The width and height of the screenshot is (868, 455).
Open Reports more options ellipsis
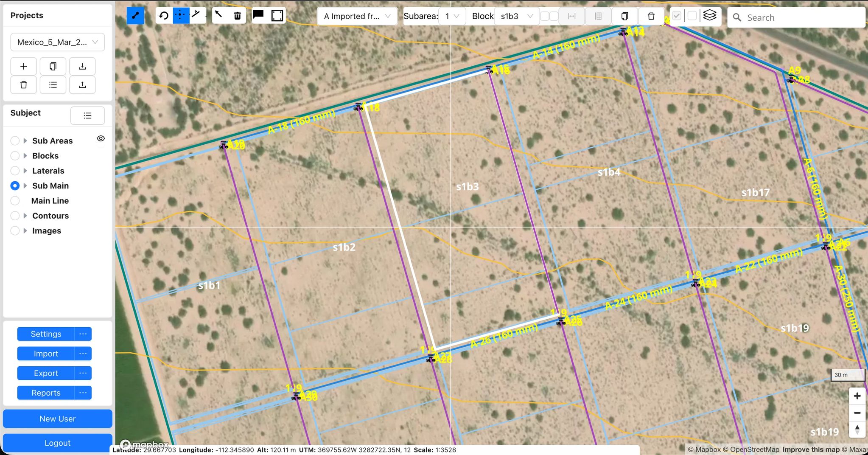(83, 393)
